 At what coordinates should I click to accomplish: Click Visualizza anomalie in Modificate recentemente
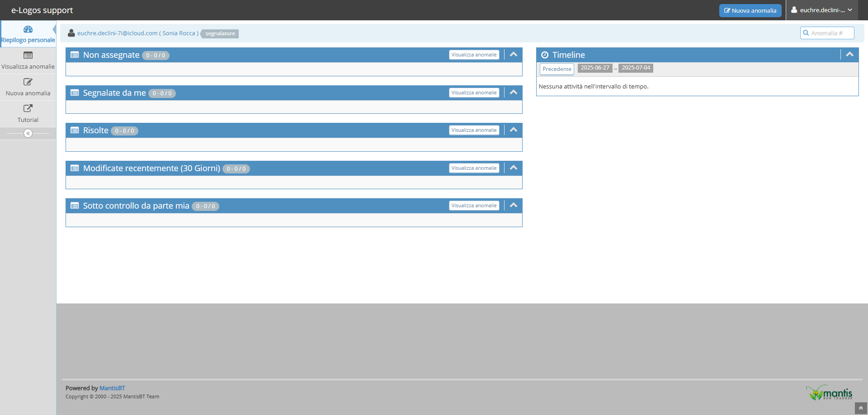pyautogui.click(x=474, y=168)
